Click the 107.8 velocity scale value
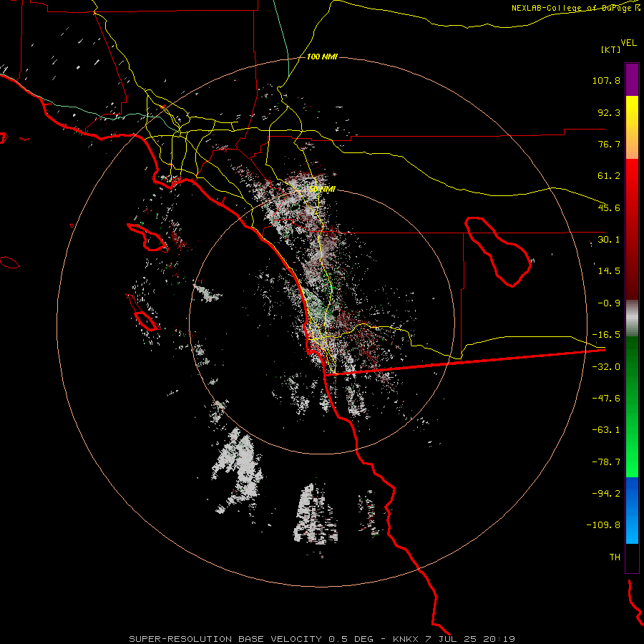Screen dimensions: 644x644 coord(606,80)
